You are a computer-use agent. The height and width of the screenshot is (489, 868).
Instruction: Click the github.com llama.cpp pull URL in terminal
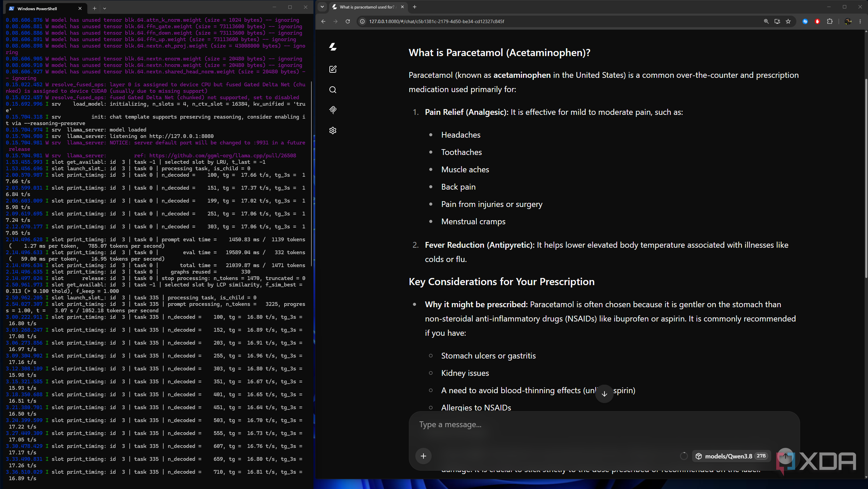coord(222,156)
